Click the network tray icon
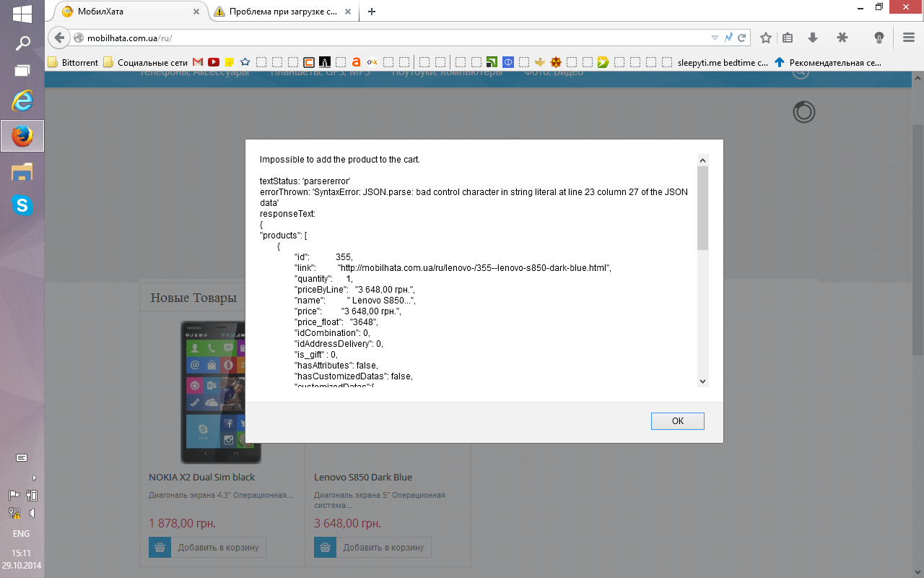Image resolution: width=924 pixels, height=578 pixels. [x=14, y=513]
